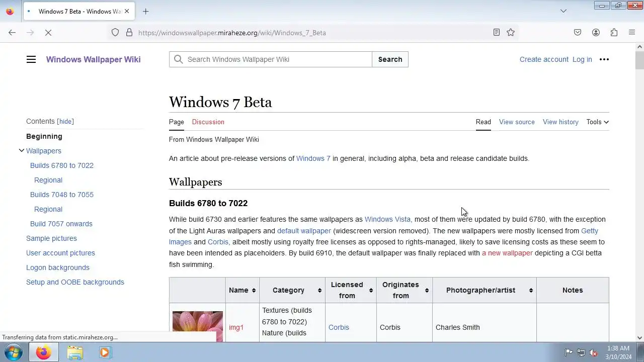644x362 pixels.
Task: Open the List all tabs chevron
Action: [563, 11]
